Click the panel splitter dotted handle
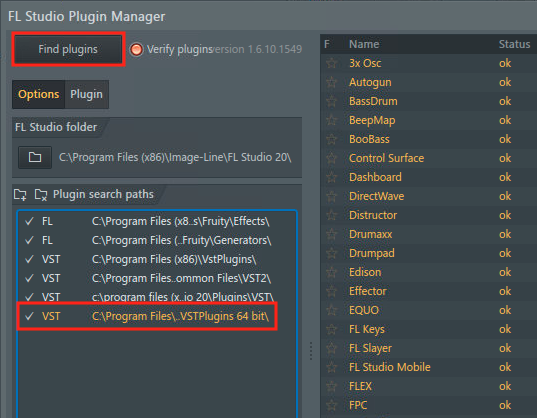 pos(311,351)
